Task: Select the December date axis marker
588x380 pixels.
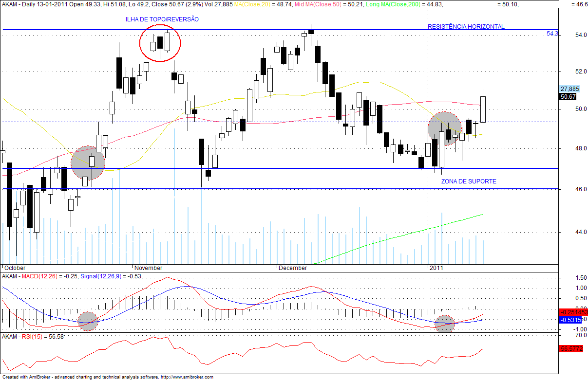Action: pos(293,268)
